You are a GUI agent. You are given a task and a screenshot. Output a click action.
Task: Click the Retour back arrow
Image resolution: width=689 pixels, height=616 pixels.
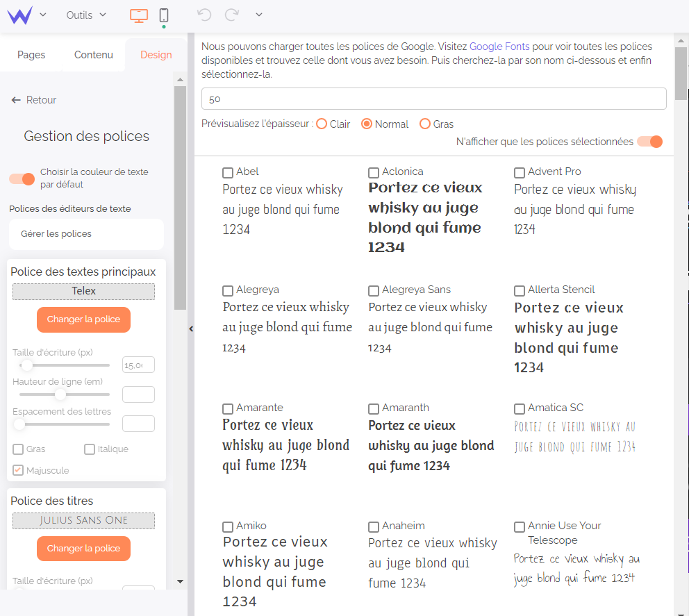coord(15,99)
